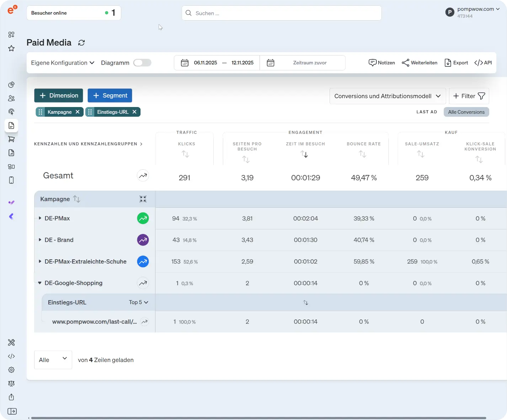Select the shopping cart icon in the sidebar
The image size is (507, 420).
(x=11, y=139)
